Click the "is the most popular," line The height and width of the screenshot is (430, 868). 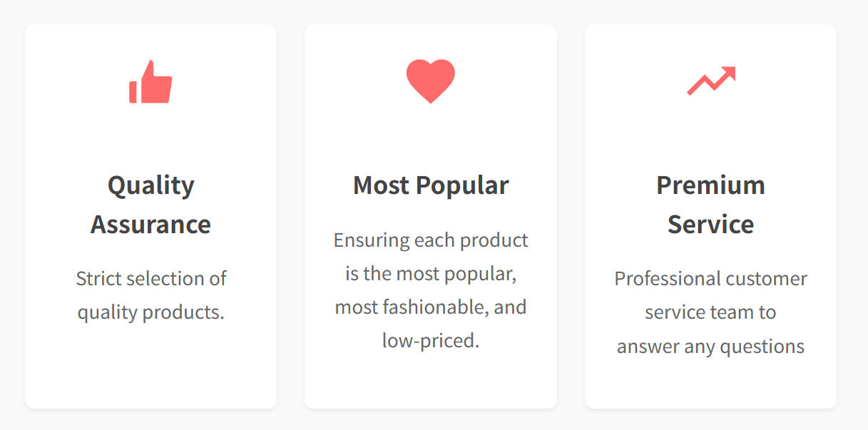coord(431,274)
